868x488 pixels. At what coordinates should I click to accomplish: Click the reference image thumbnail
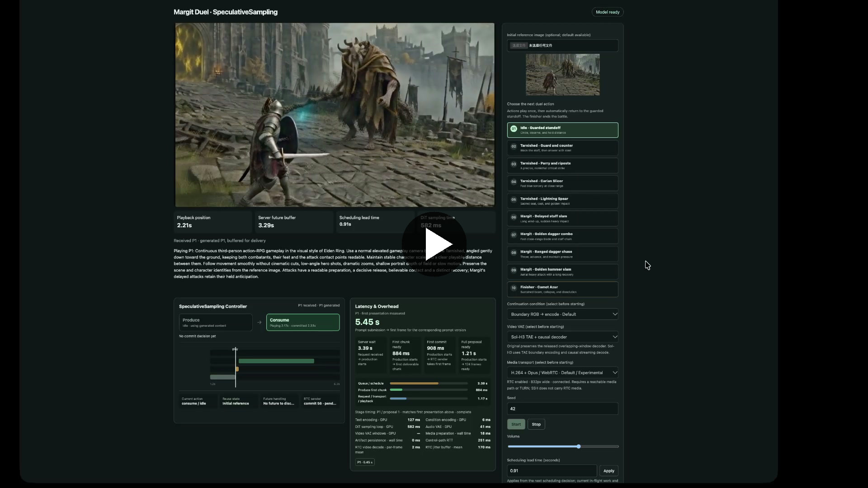tap(562, 75)
